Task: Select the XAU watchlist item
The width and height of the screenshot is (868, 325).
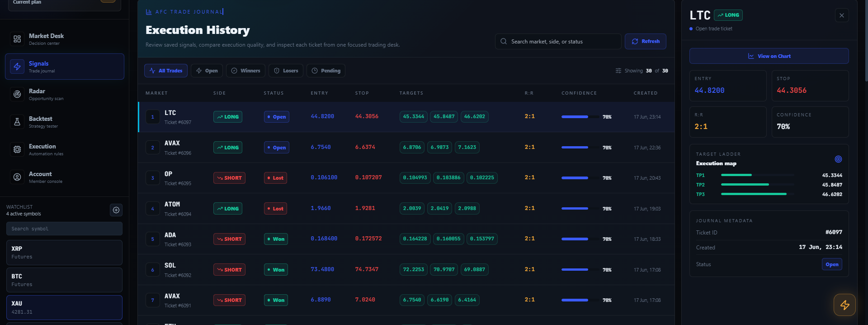Action: pos(64,307)
